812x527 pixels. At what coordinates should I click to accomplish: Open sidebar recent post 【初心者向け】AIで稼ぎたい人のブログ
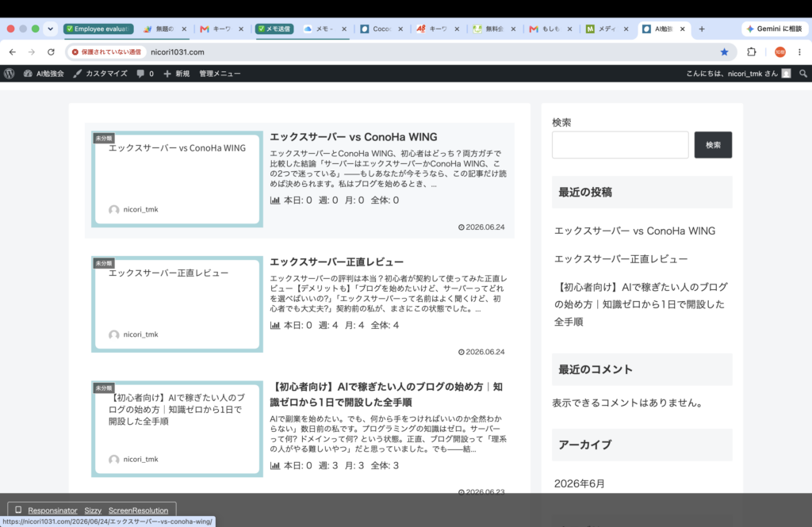click(x=641, y=304)
